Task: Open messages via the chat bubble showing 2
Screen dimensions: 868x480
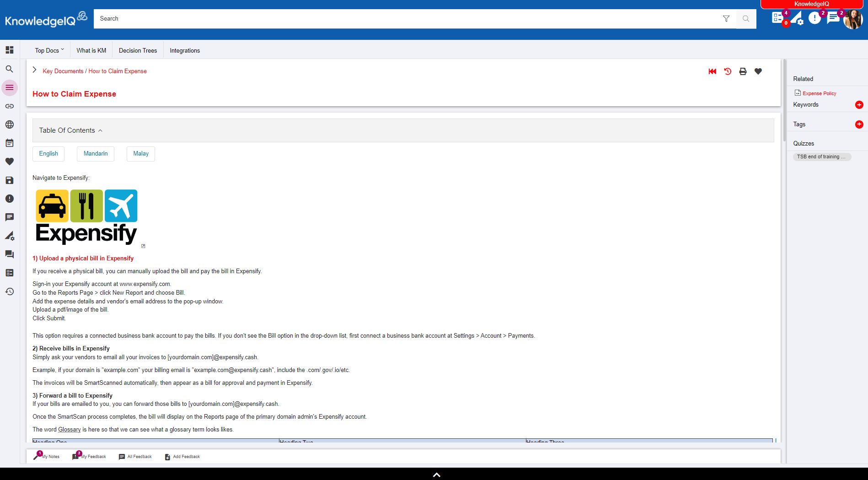Action: pyautogui.click(x=833, y=19)
